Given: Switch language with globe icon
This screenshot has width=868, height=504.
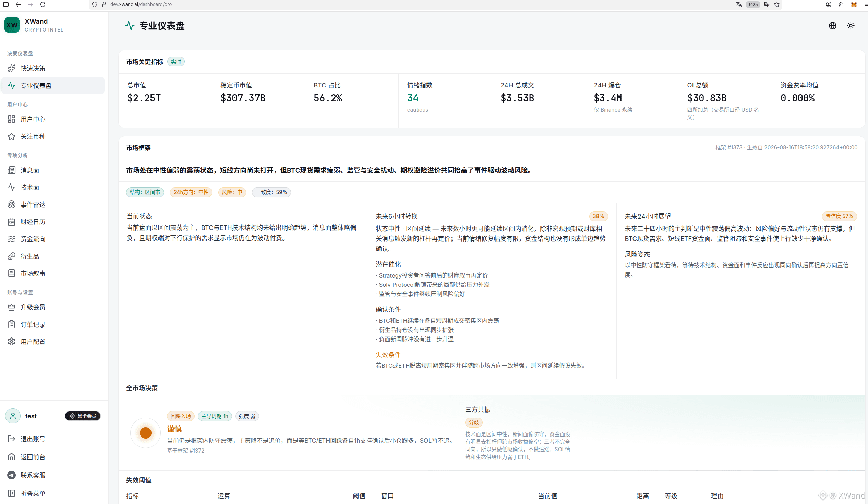Looking at the screenshot, I should point(833,26).
